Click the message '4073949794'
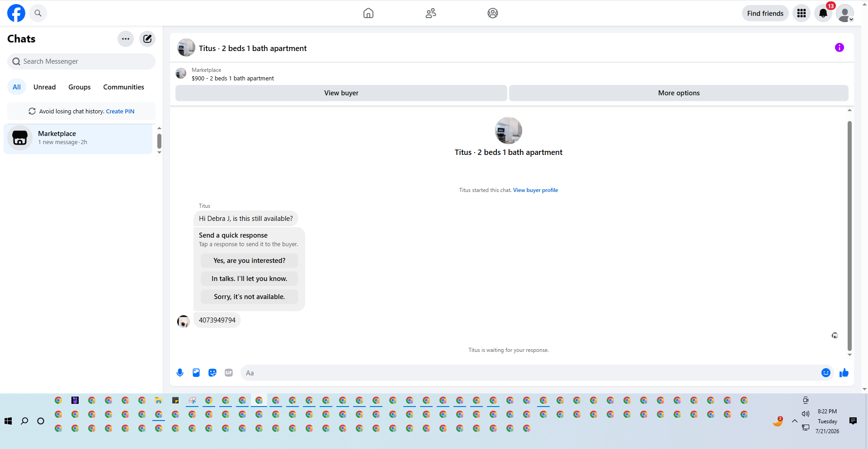 click(x=217, y=320)
